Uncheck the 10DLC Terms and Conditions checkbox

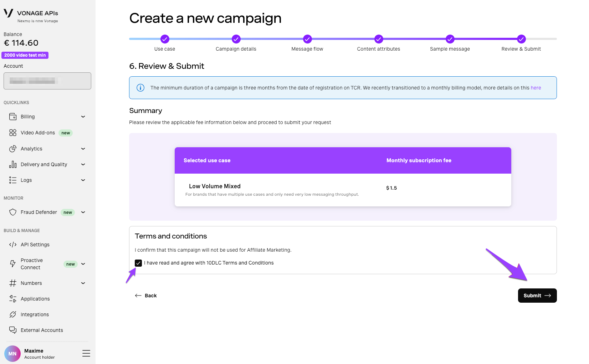pyautogui.click(x=138, y=263)
